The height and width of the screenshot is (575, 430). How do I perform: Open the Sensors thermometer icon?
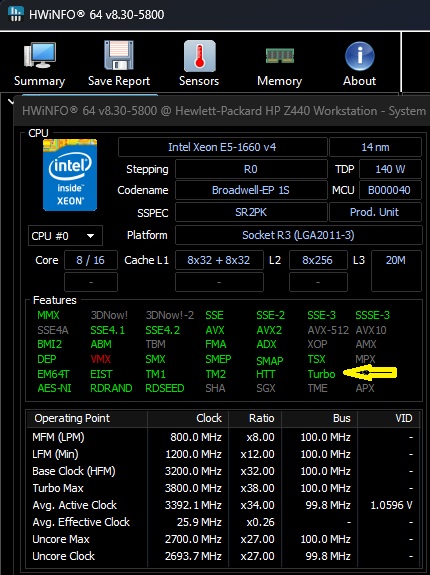coord(199,56)
